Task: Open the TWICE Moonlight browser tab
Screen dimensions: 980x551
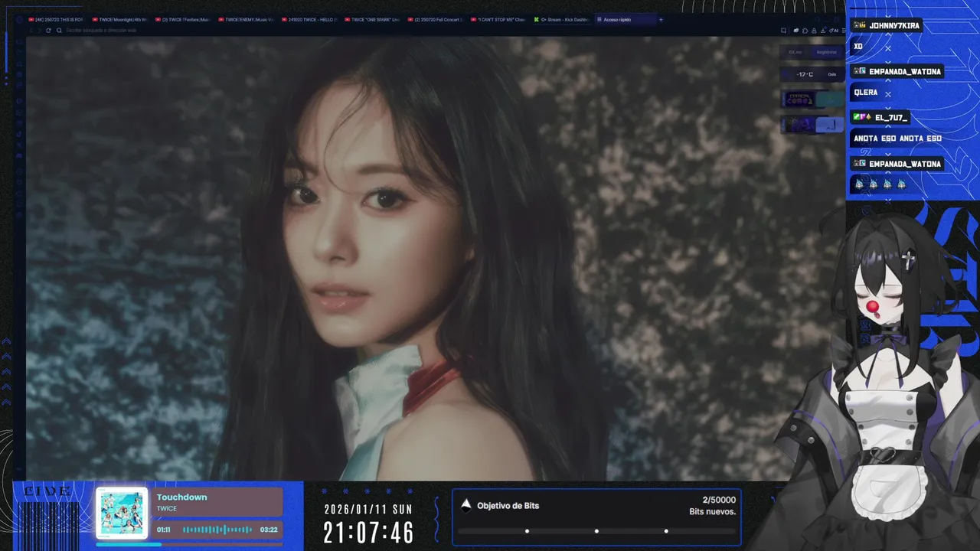Action: click(x=119, y=19)
